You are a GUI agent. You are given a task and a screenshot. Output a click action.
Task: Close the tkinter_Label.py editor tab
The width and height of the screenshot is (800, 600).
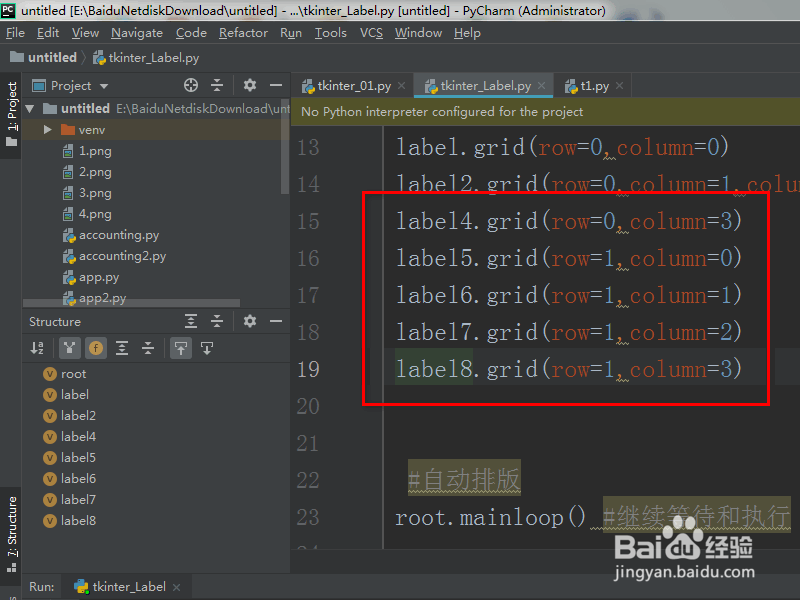(x=541, y=86)
